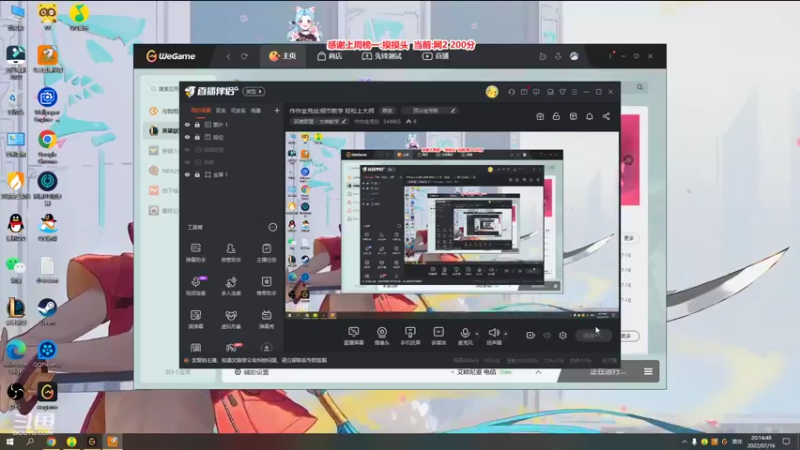Click 修改 button beside stream title
This screenshot has height=450, width=800.
pos(388,110)
